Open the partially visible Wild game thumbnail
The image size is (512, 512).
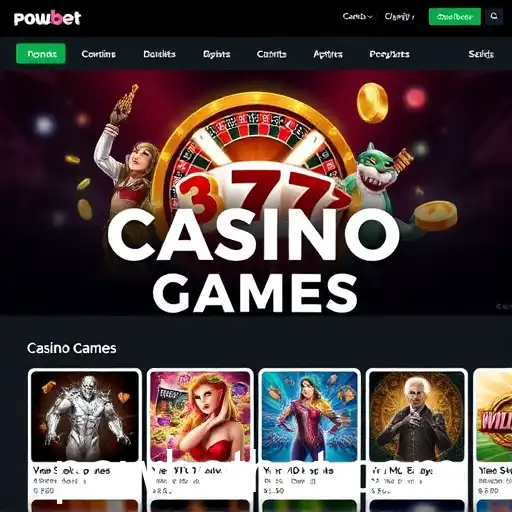[x=494, y=416]
